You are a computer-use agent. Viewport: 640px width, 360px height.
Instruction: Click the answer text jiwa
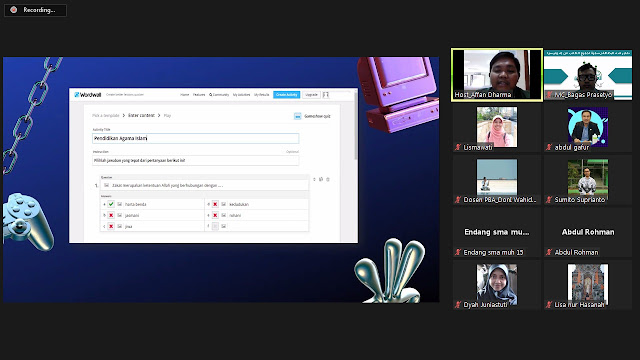point(129,226)
